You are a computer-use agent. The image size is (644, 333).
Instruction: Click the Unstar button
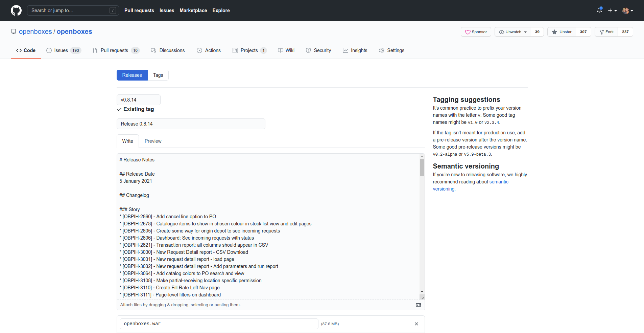point(562,32)
